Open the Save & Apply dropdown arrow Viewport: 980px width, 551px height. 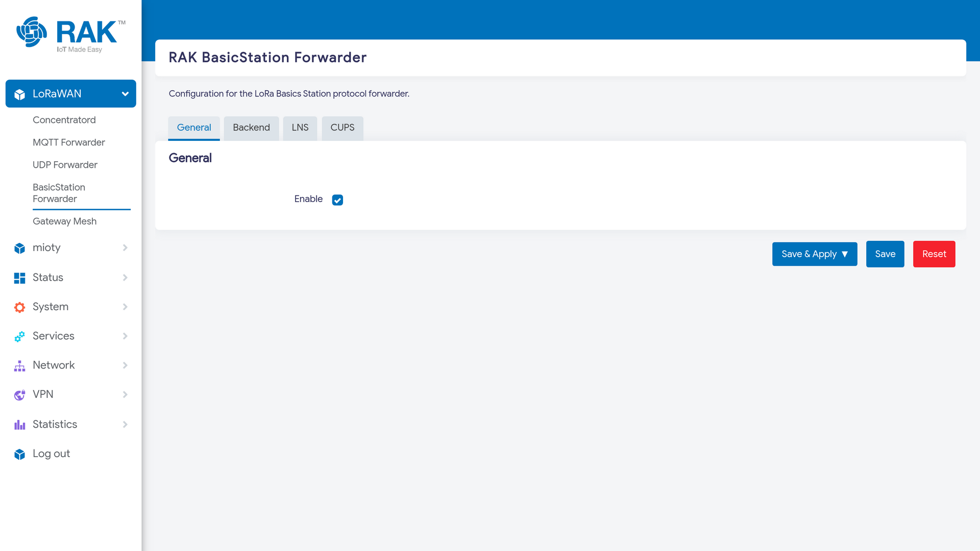pyautogui.click(x=845, y=254)
